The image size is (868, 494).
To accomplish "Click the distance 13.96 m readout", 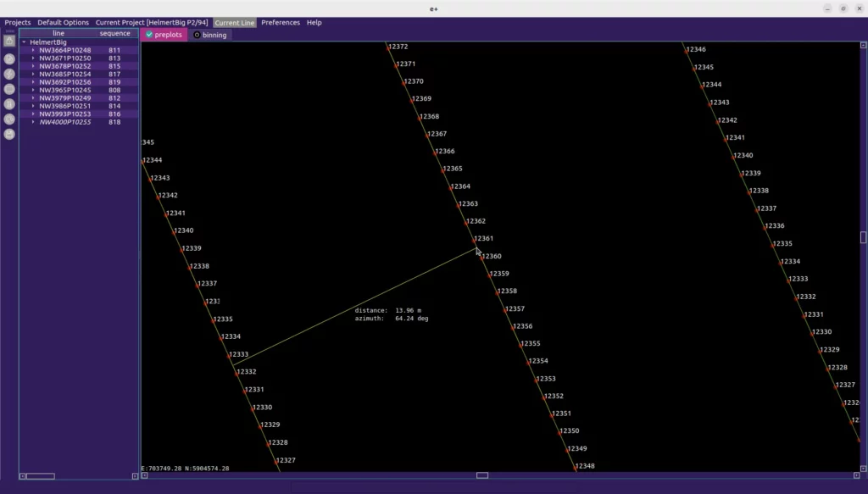I will tap(388, 310).
